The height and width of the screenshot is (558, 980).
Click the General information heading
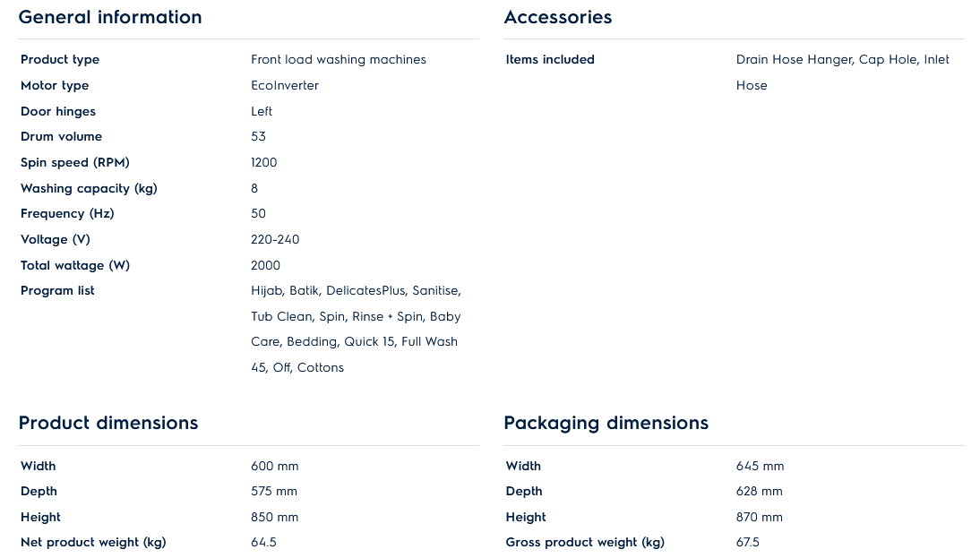[110, 17]
